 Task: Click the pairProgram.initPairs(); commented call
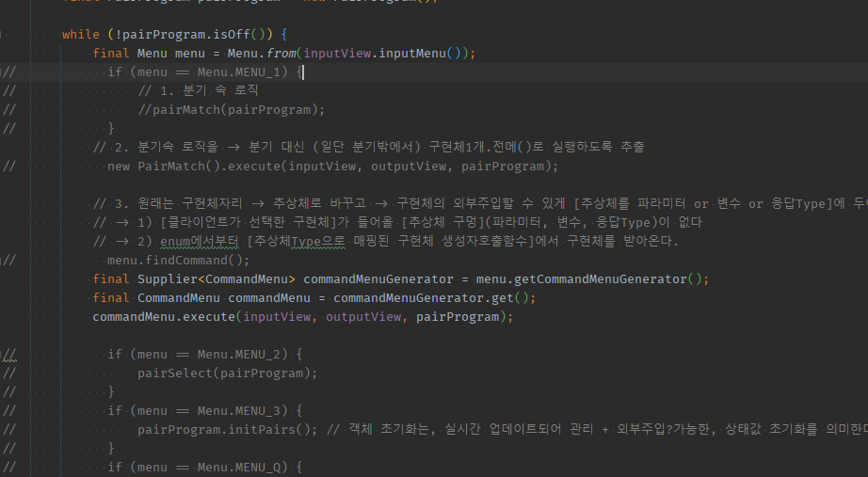click(x=228, y=429)
